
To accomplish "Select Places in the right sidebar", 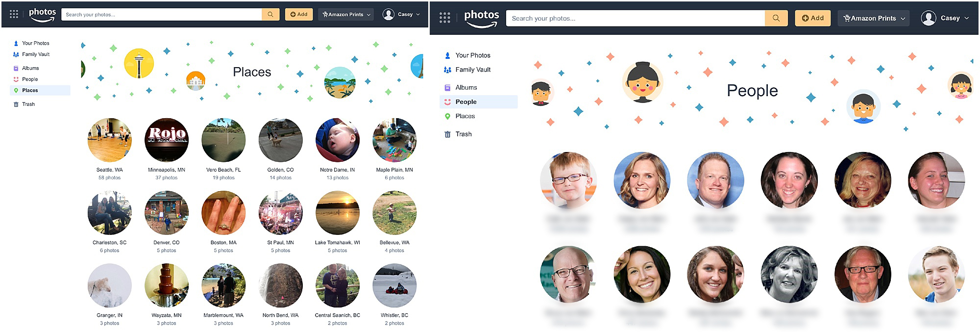I will [x=465, y=116].
